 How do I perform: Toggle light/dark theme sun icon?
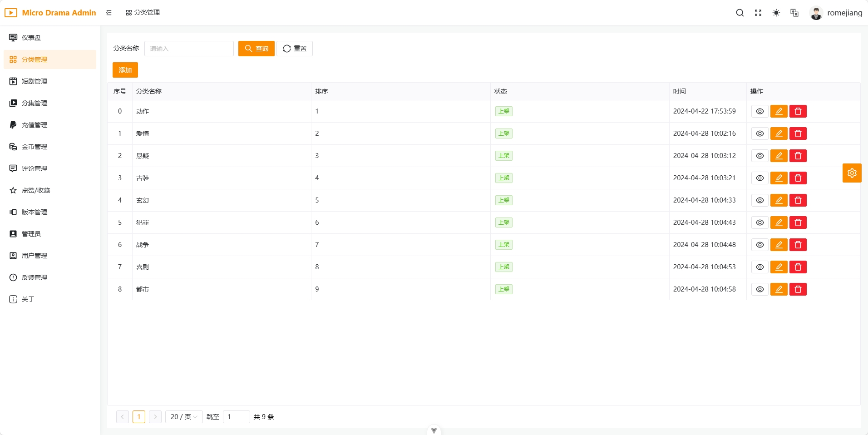click(x=776, y=13)
